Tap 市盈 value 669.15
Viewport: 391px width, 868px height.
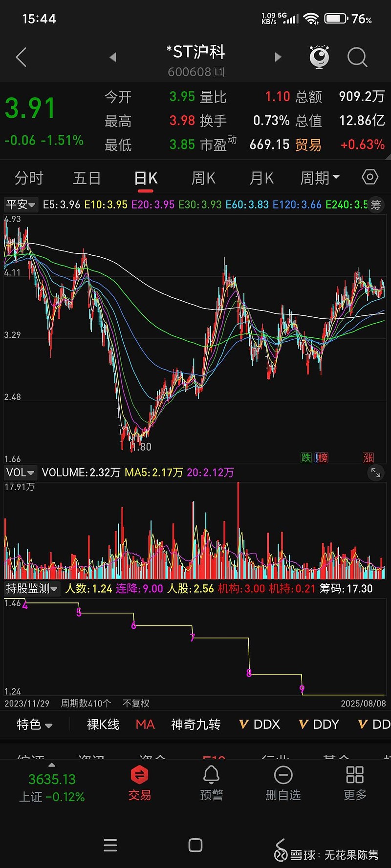(x=270, y=145)
